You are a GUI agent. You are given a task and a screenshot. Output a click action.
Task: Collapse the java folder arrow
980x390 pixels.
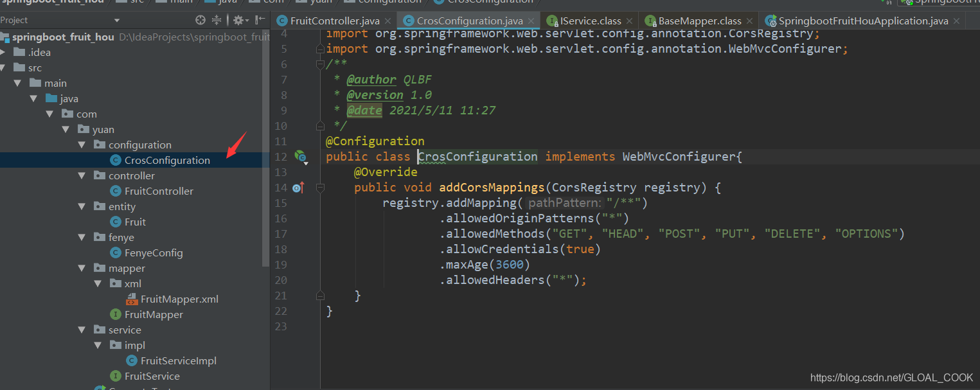coord(33,98)
